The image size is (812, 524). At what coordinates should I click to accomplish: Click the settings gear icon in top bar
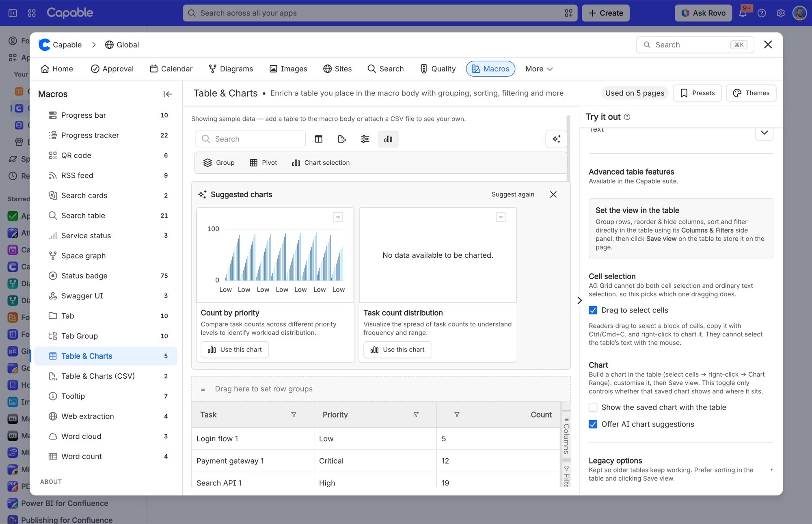click(x=780, y=13)
